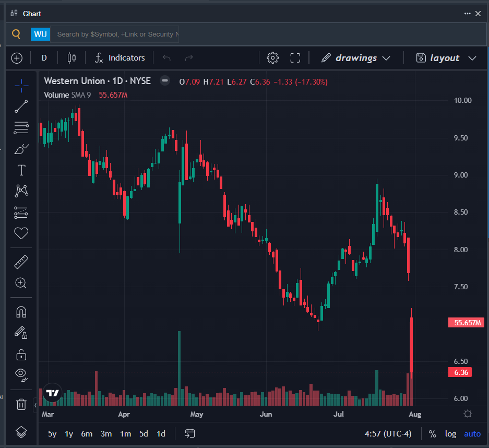Open the chart patterns tool
489x448 pixels.
coord(21,191)
